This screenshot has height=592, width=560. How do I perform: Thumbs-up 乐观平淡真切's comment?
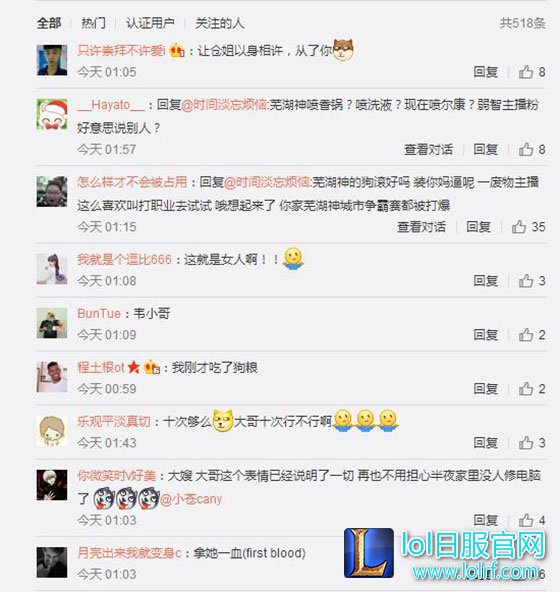(x=532, y=443)
